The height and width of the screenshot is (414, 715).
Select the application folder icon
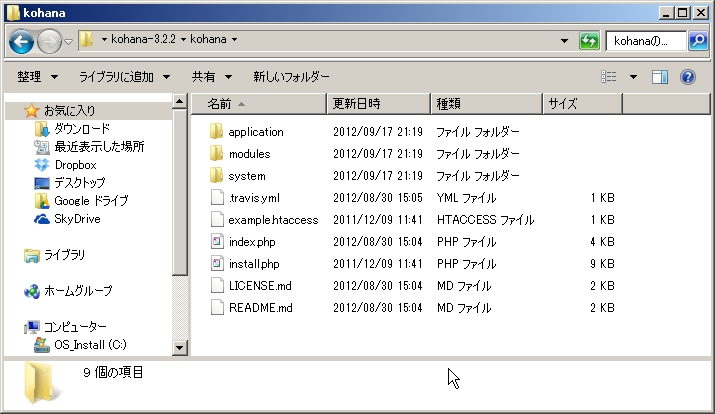pyautogui.click(x=217, y=131)
